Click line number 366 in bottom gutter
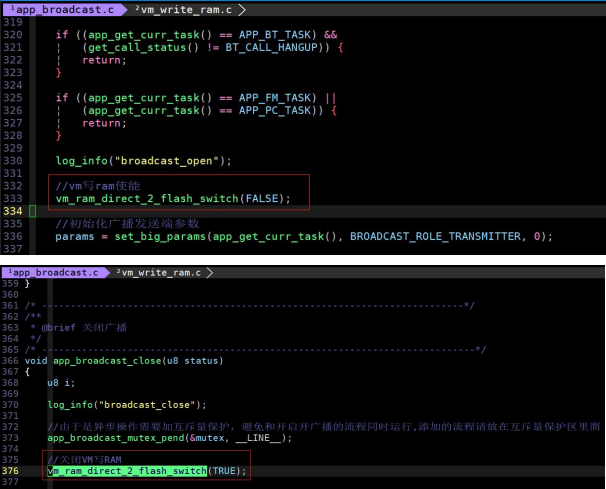The height and width of the screenshot is (489, 606). point(10,361)
